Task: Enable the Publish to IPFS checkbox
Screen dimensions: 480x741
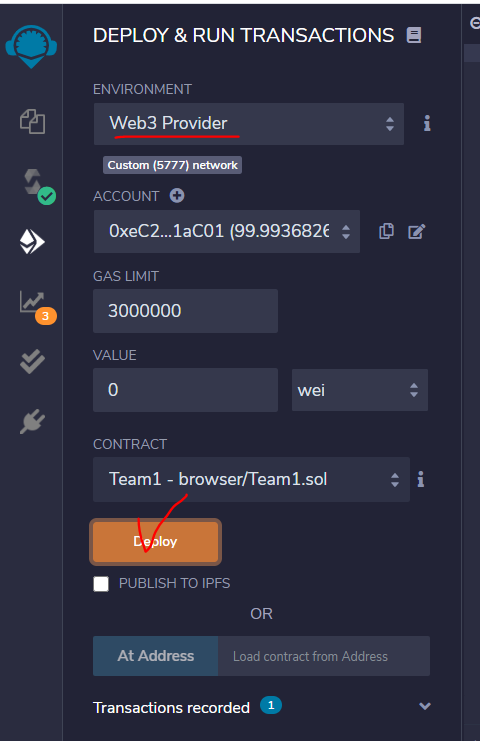Action: point(101,584)
